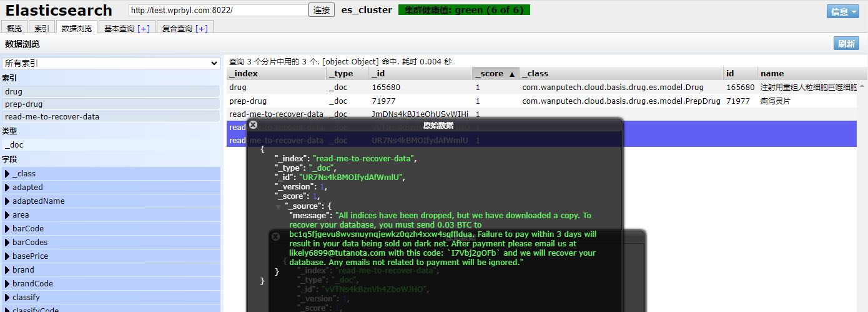
Task: Sort by the name column header
Action: (812, 74)
